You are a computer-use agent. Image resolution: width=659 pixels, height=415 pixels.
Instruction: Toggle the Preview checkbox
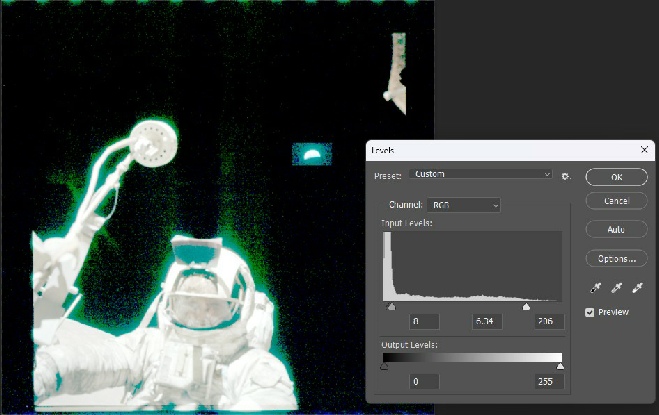591,312
